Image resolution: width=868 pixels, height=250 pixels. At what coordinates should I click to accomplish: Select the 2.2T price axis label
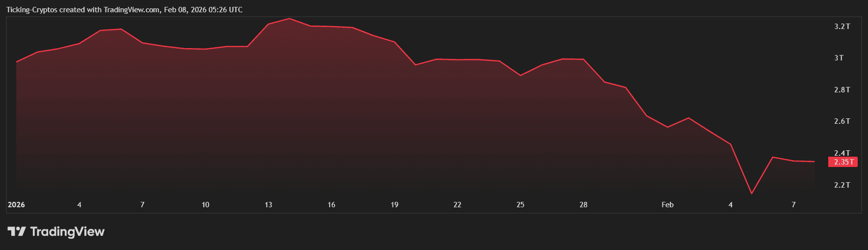point(842,185)
